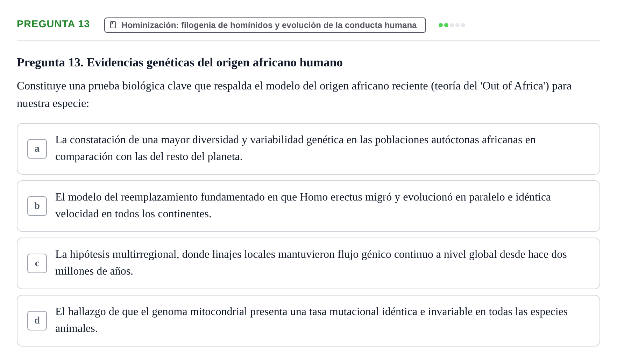Click the bookmark icon in the topic tag

[x=113, y=25]
